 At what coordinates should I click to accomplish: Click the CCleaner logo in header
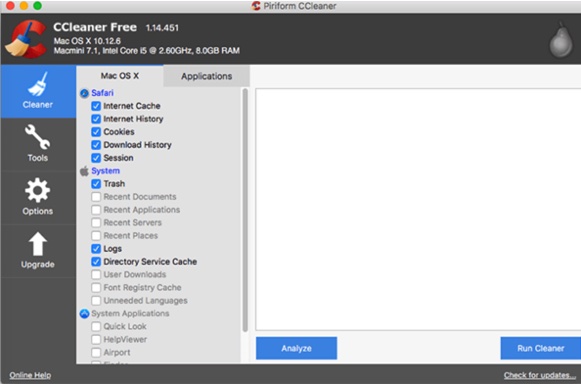tap(26, 39)
